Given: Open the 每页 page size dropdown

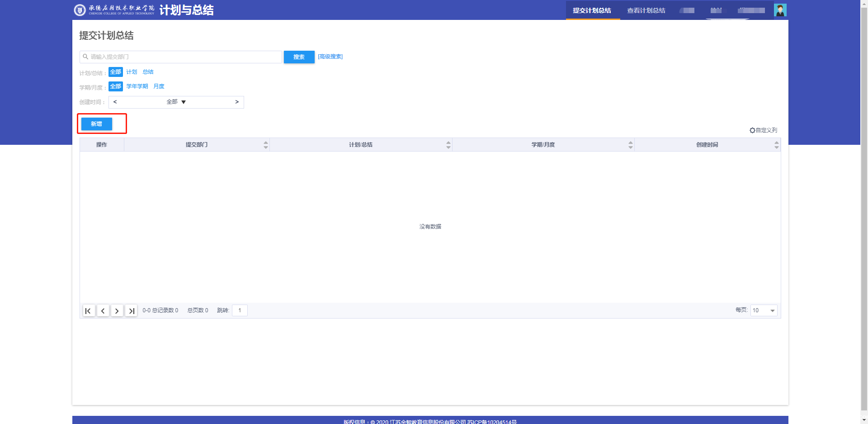Looking at the screenshot, I should click(x=764, y=310).
